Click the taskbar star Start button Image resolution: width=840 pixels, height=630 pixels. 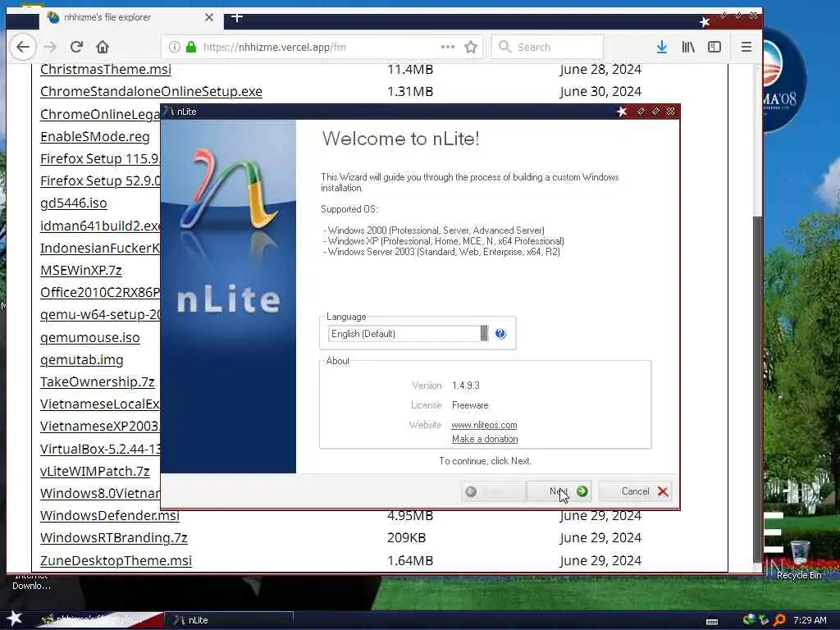(x=14, y=619)
